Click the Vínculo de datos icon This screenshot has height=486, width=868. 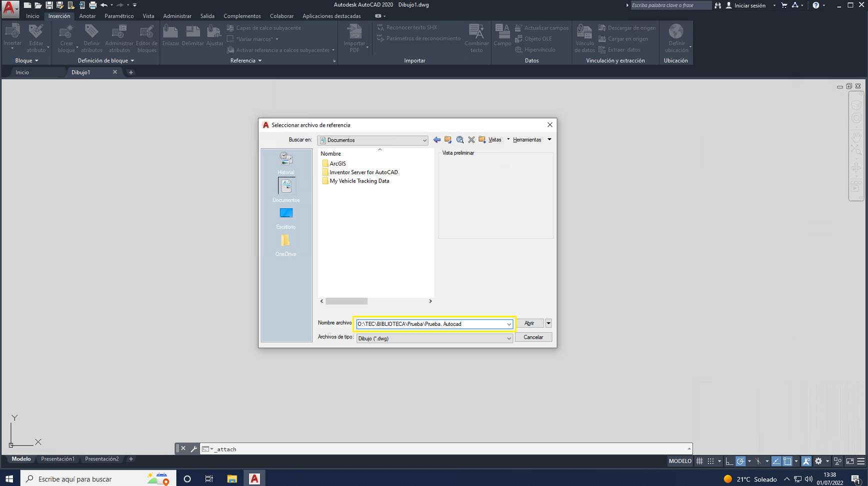(584, 32)
